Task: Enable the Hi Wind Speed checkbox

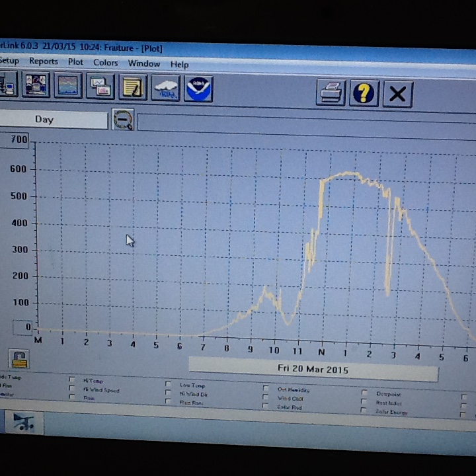Action: click(x=71, y=388)
